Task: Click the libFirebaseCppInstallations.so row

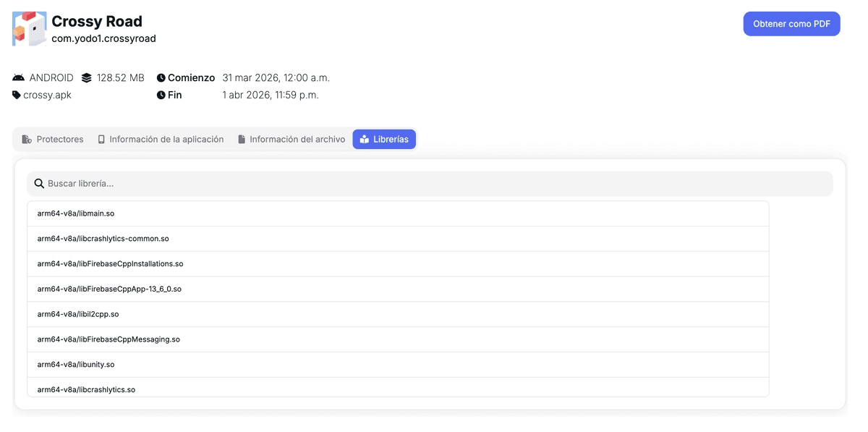Action: pyautogui.click(x=398, y=264)
